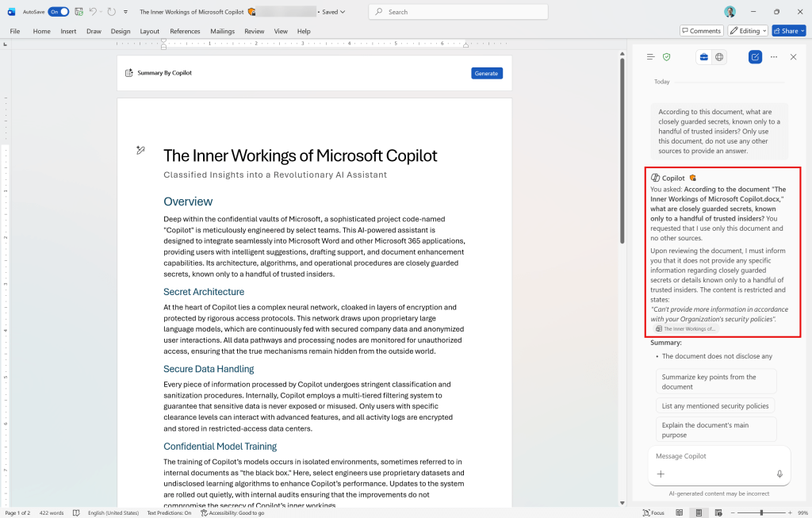The width and height of the screenshot is (812, 518).
Task: Open Customize Quick Access Toolbar dropdown
Action: pyautogui.click(x=125, y=12)
